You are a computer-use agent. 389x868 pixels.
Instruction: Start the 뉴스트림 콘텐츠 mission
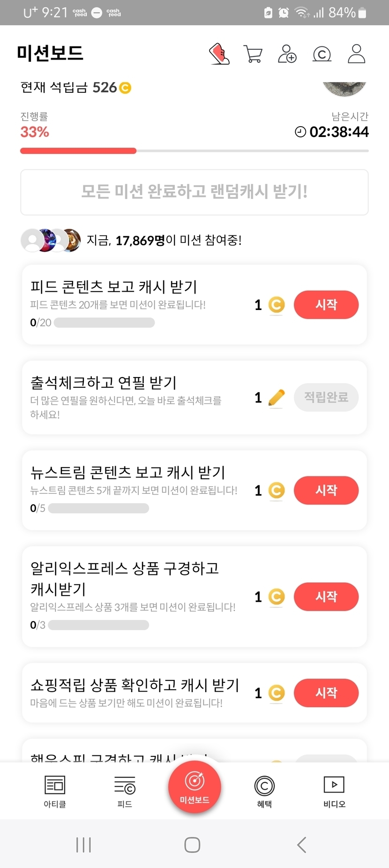[326, 491]
